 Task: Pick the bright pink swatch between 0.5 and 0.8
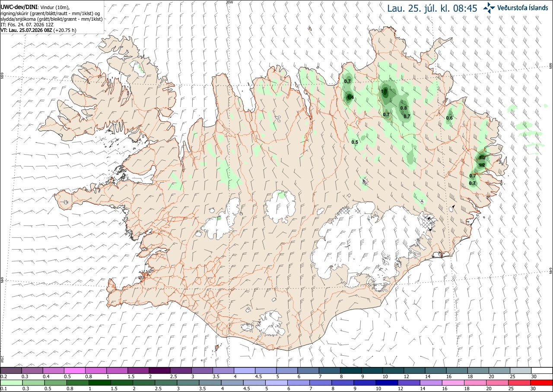coord(74,370)
